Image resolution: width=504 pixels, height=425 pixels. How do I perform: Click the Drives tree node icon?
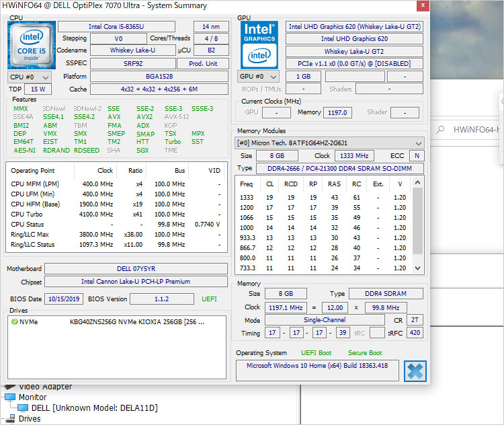11,418
